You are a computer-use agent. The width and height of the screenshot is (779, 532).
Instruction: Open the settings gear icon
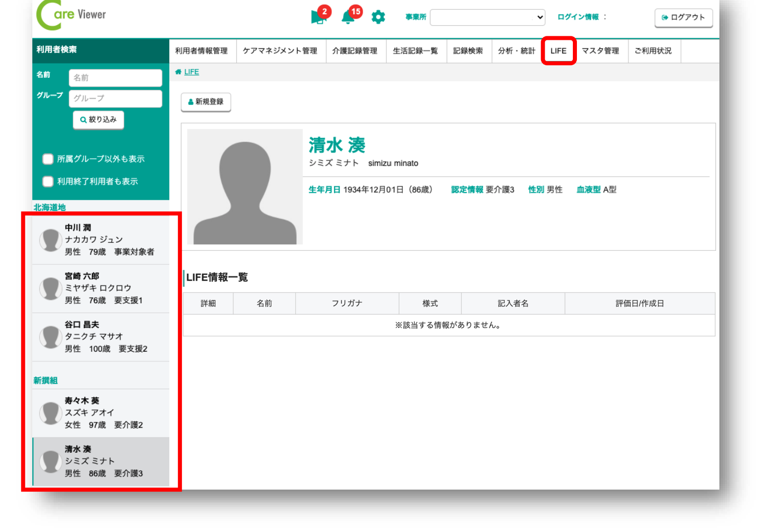[378, 17]
